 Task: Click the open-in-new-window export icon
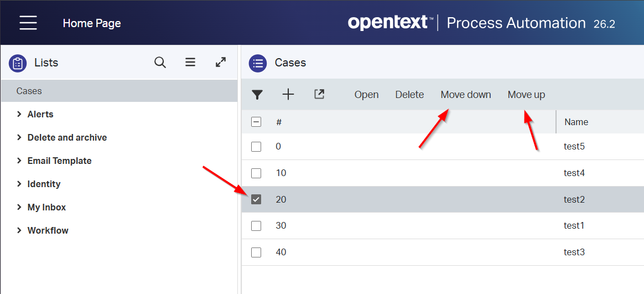tap(319, 94)
